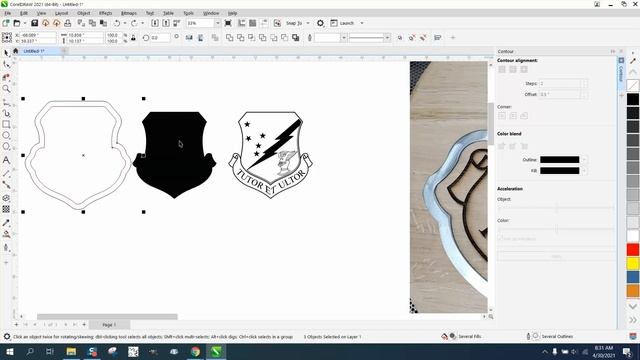Screen dimensions: 640x360
Task: Choose the Outside contour alignment
Action: coord(524,69)
